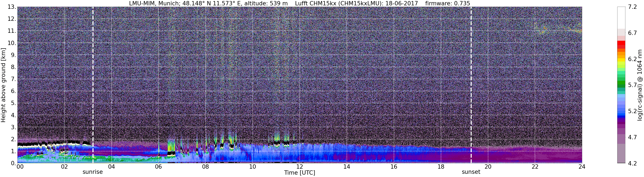
Task: Click the white top band of the colorbar
Action: (621, 18)
